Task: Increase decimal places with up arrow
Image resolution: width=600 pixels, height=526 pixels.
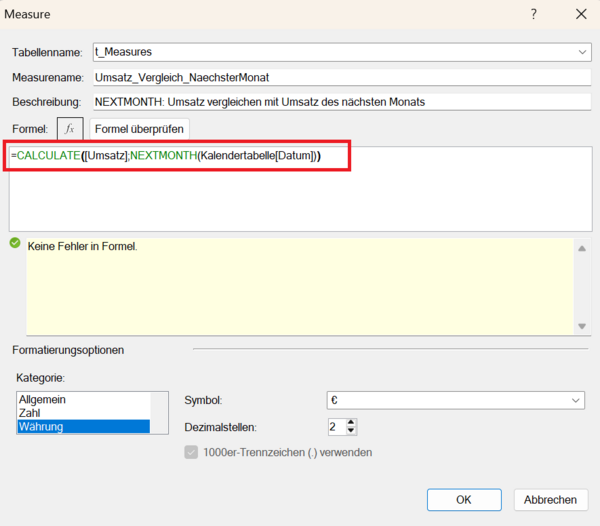Action: [x=351, y=422]
